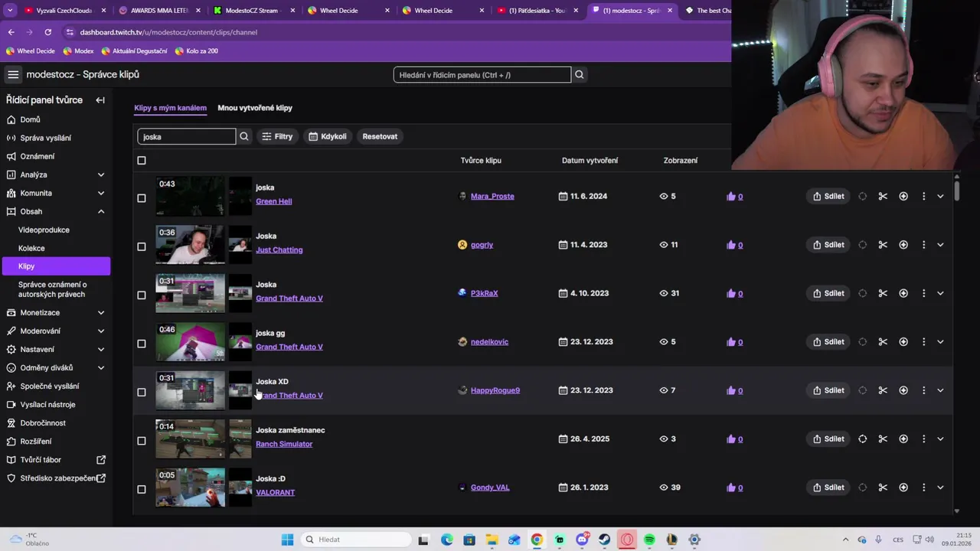
Task: Open Tvůrčí tábor external link icon
Action: pos(101,460)
